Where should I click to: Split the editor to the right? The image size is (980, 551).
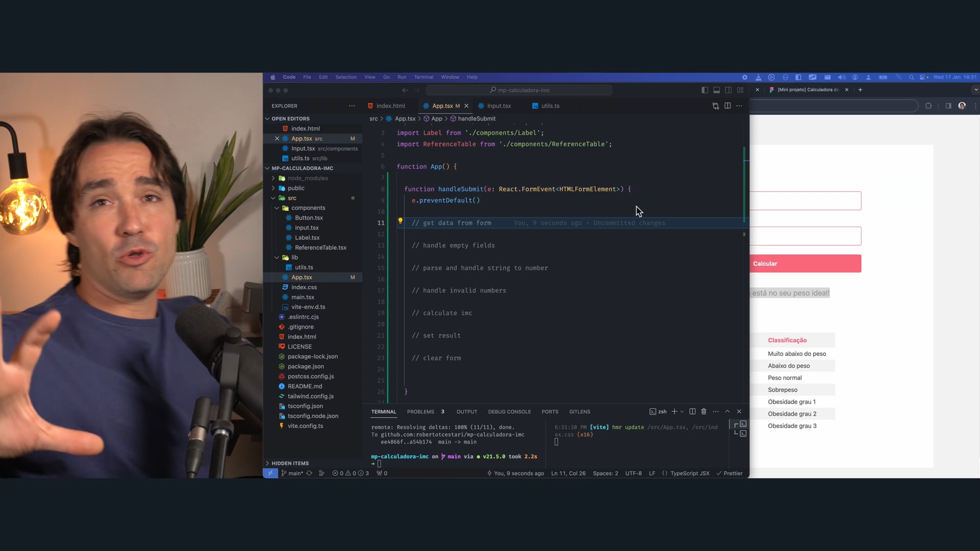tap(727, 106)
